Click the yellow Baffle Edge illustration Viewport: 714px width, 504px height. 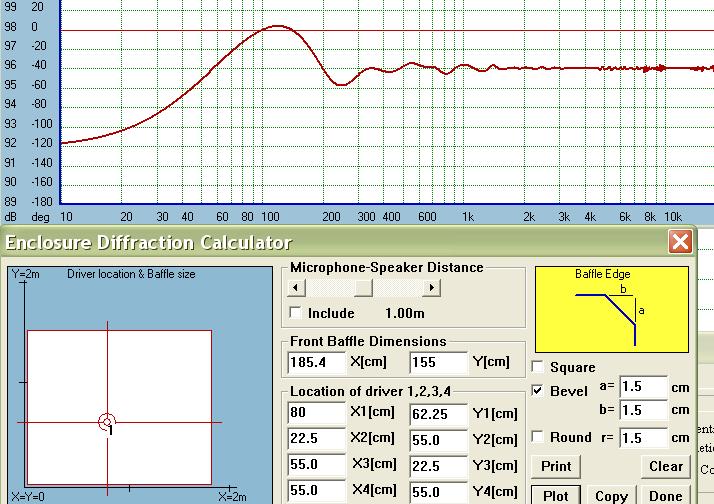[612, 310]
